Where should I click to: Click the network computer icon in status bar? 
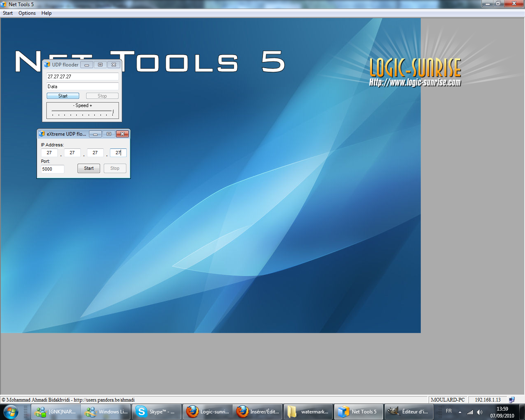pyautogui.click(x=512, y=399)
